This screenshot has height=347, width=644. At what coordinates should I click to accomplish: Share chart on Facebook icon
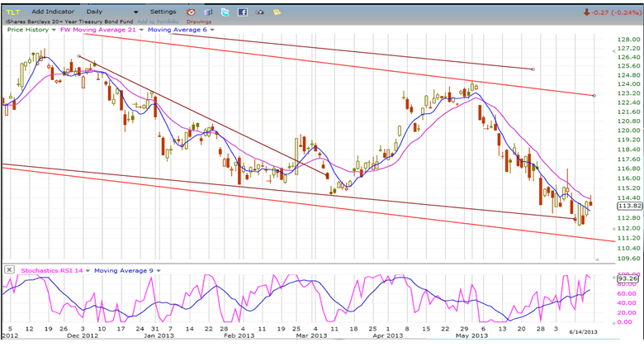click(x=242, y=12)
